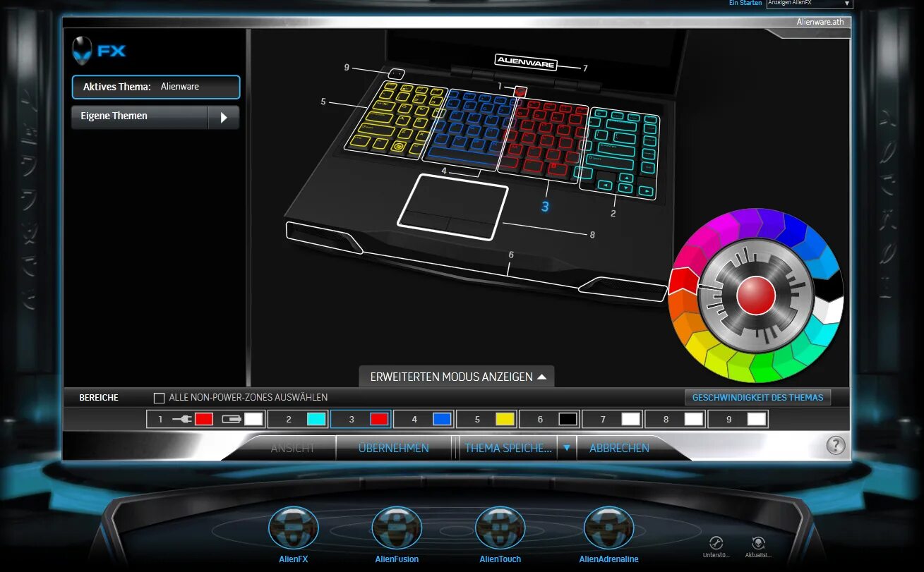924x572 pixels.
Task: Select the front light bar zone 6
Action: pos(476,262)
